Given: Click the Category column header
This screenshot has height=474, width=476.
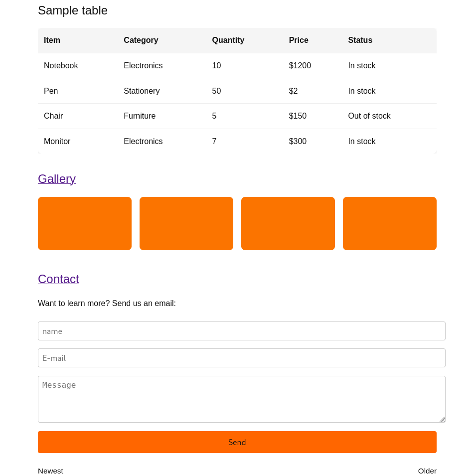Looking at the screenshot, I should point(141,40).
